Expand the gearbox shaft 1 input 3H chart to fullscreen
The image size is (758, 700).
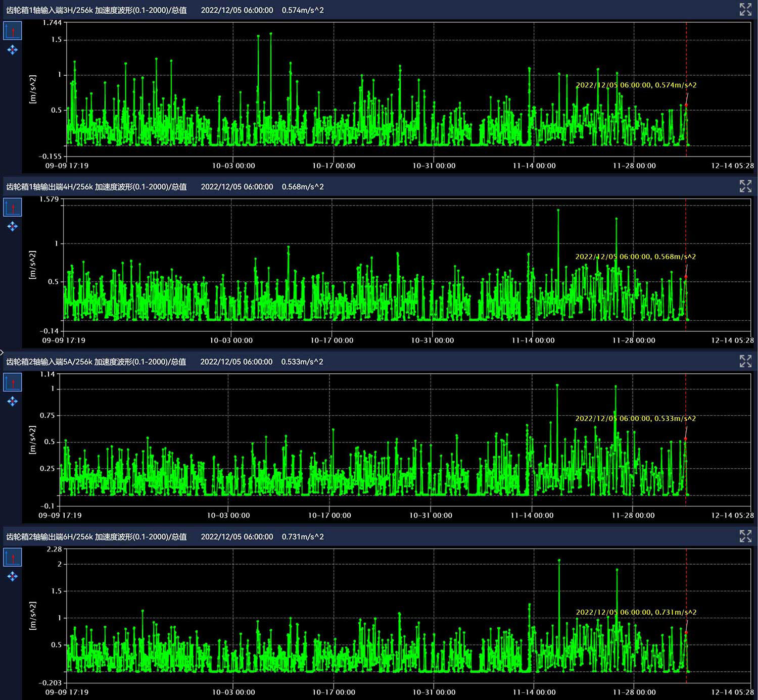tap(745, 10)
